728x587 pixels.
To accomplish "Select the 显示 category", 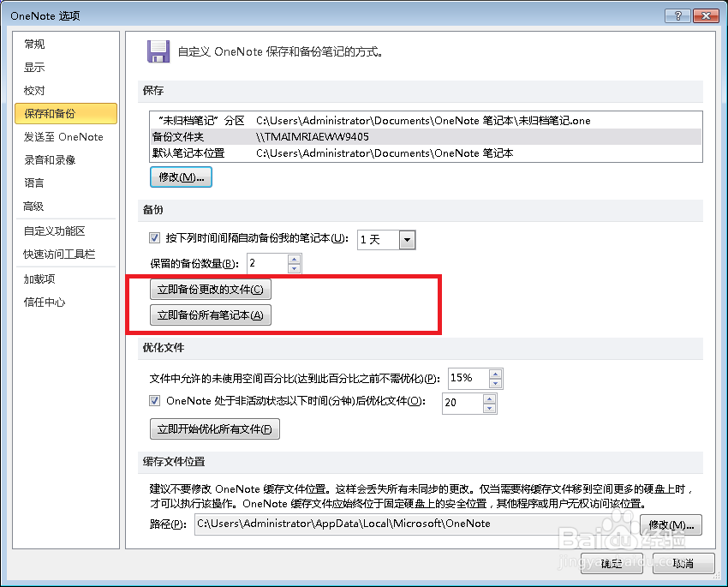I will click(x=34, y=68).
